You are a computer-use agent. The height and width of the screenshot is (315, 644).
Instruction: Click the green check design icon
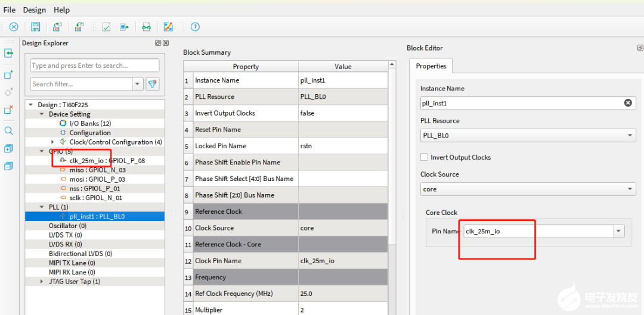pyautogui.click(x=106, y=27)
